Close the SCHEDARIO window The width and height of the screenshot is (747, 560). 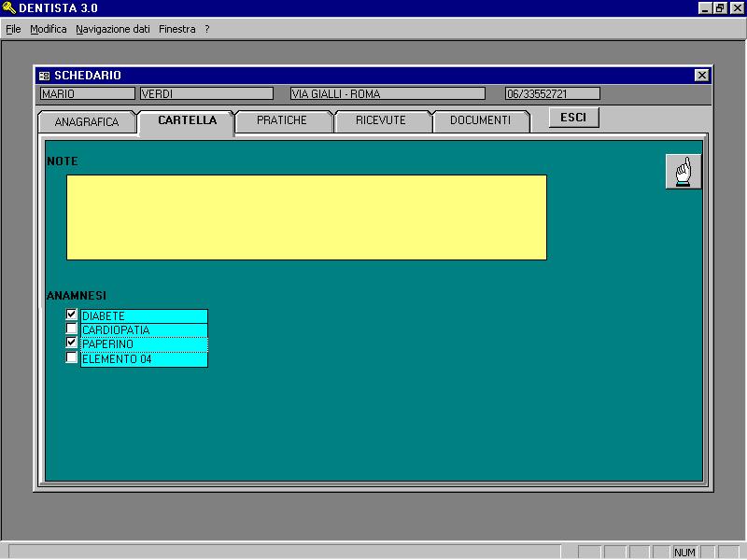pos(701,76)
